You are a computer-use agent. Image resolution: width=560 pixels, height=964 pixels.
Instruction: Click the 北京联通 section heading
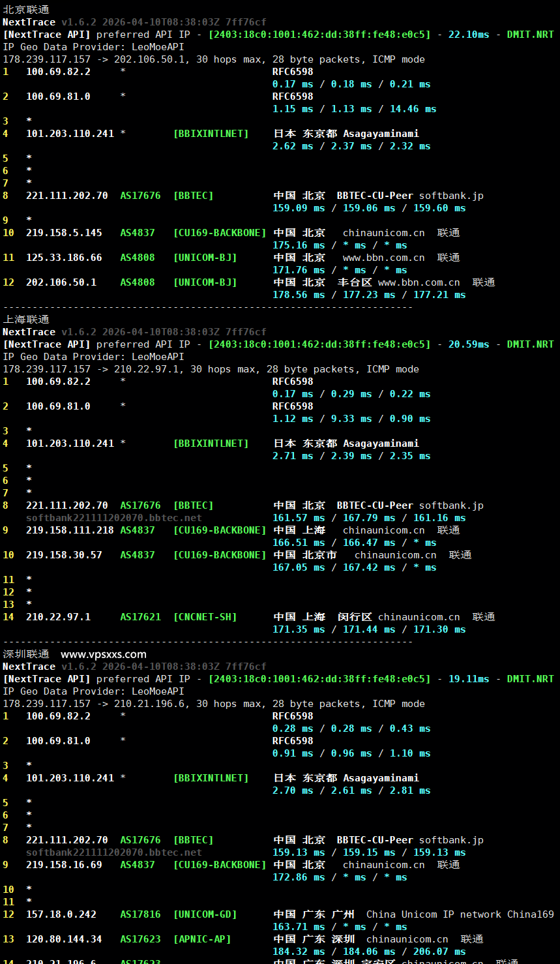[x=26, y=10]
